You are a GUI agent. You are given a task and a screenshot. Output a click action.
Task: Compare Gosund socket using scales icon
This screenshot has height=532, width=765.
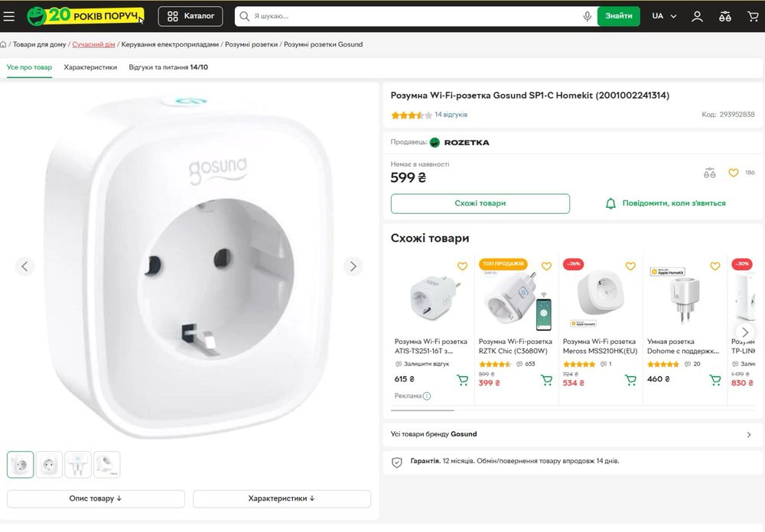coord(710,173)
